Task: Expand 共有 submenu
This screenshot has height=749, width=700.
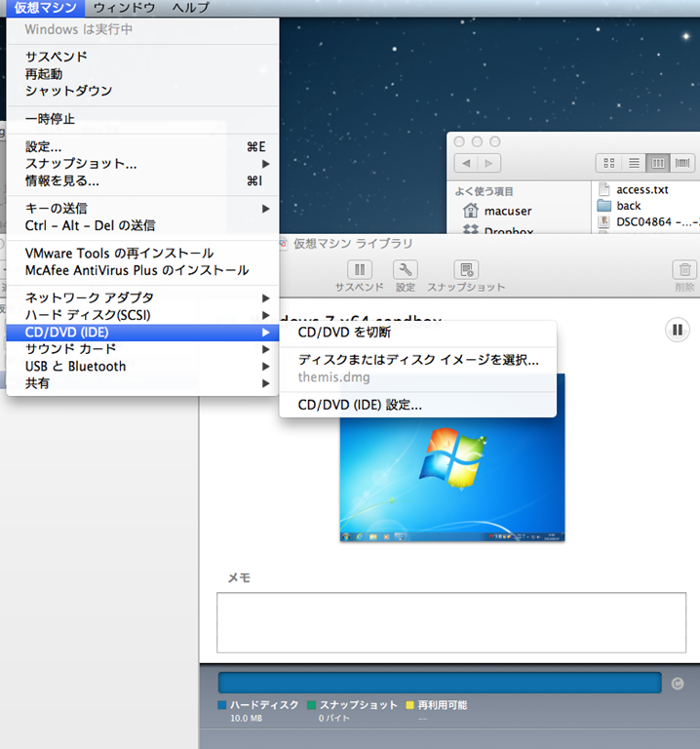Action: pyautogui.click(x=142, y=383)
